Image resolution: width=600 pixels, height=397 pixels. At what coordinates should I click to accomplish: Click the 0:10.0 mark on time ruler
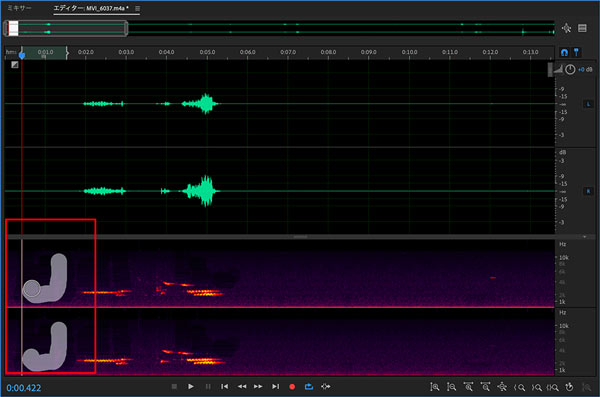pyautogui.click(x=409, y=52)
